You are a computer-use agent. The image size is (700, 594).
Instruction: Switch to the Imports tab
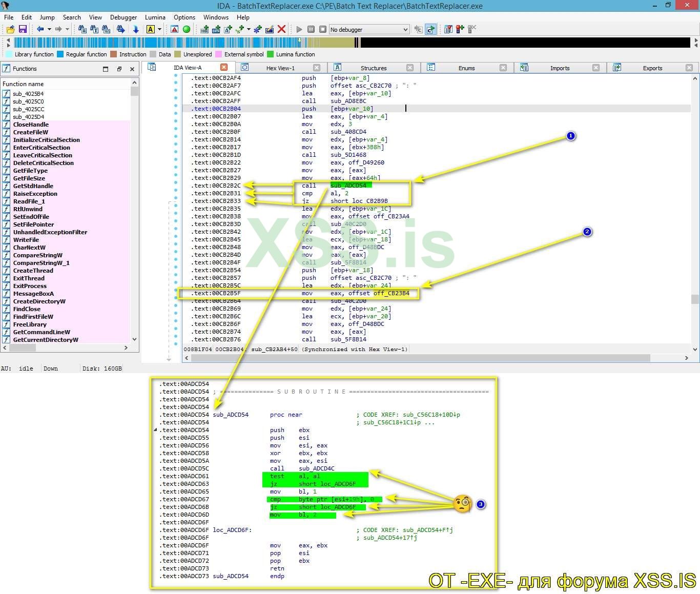(x=560, y=68)
